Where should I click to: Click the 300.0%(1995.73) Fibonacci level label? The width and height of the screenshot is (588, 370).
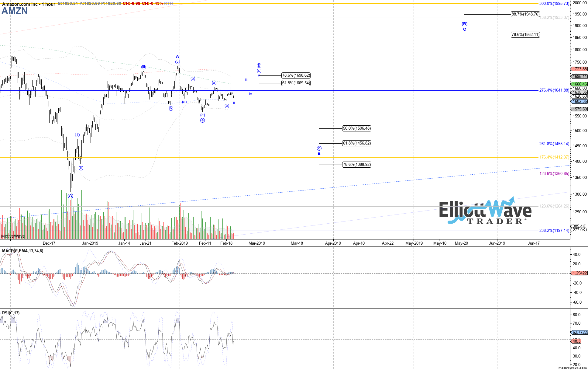pos(554,4)
